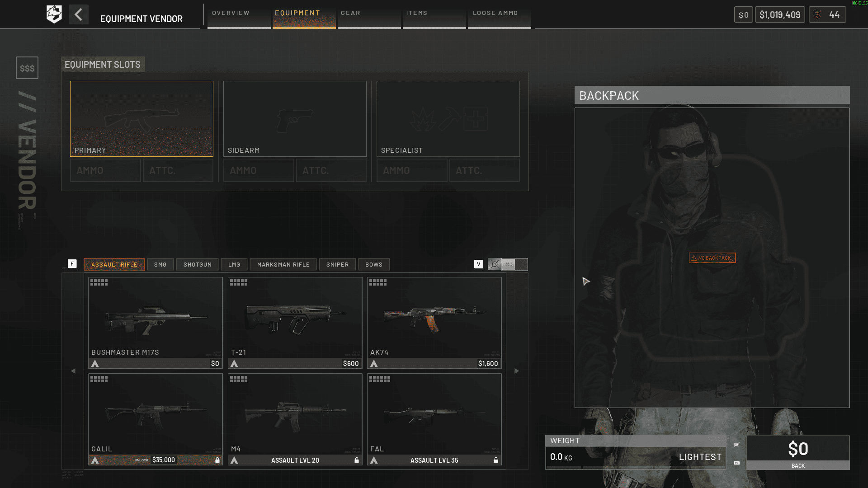The height and width of the screenshot is (488, 868).
Task: Filter by ASSAULT RIFLE category
Action: point(114,264)
